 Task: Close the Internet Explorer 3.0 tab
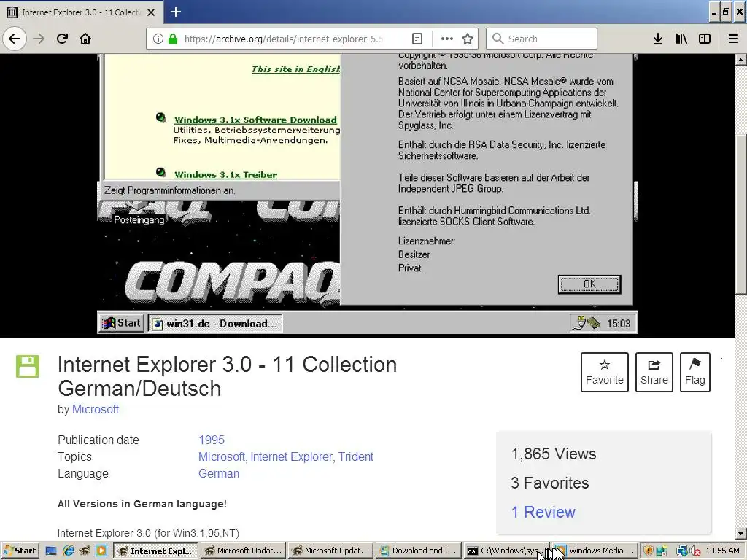151,12
